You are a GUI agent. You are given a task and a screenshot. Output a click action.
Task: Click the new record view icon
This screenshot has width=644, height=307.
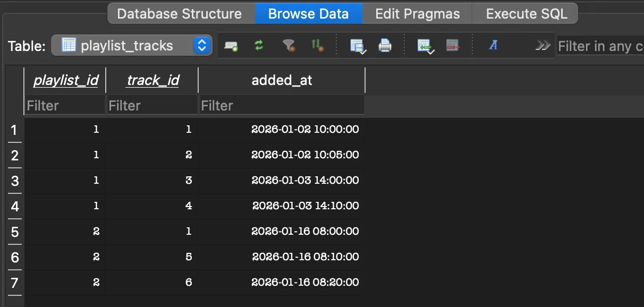(231, 46)
